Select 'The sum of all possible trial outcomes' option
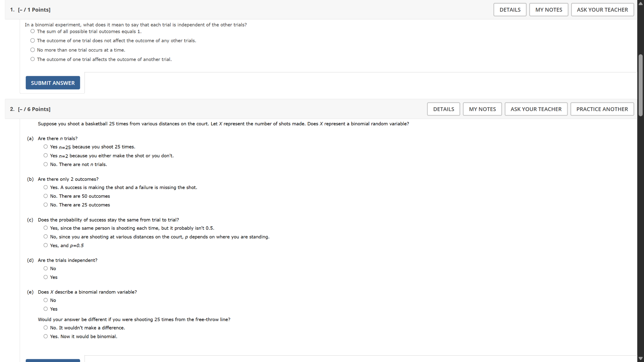Image resolution: width=644 pixels, height=362 pixels. point(33,31)
